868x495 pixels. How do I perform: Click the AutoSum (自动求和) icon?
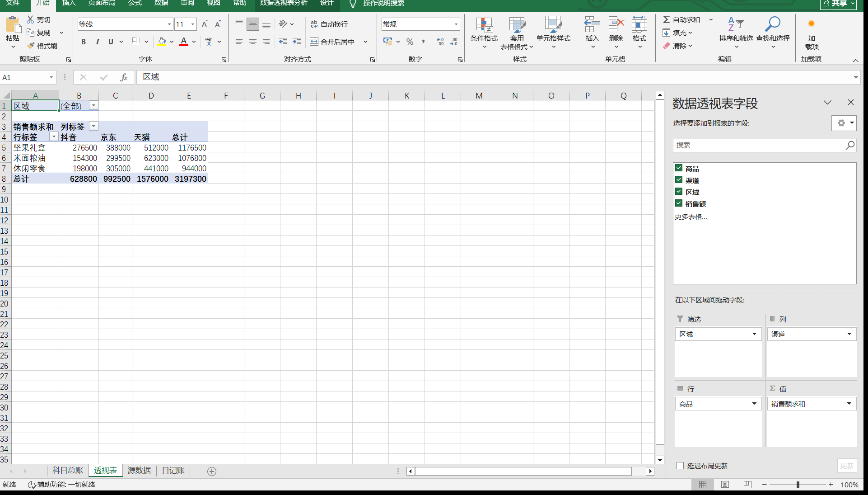(x=666, y=19)
